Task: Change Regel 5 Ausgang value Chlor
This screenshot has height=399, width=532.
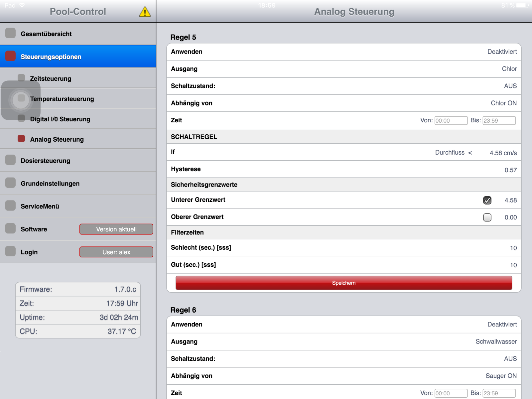Action: (509, 69)
